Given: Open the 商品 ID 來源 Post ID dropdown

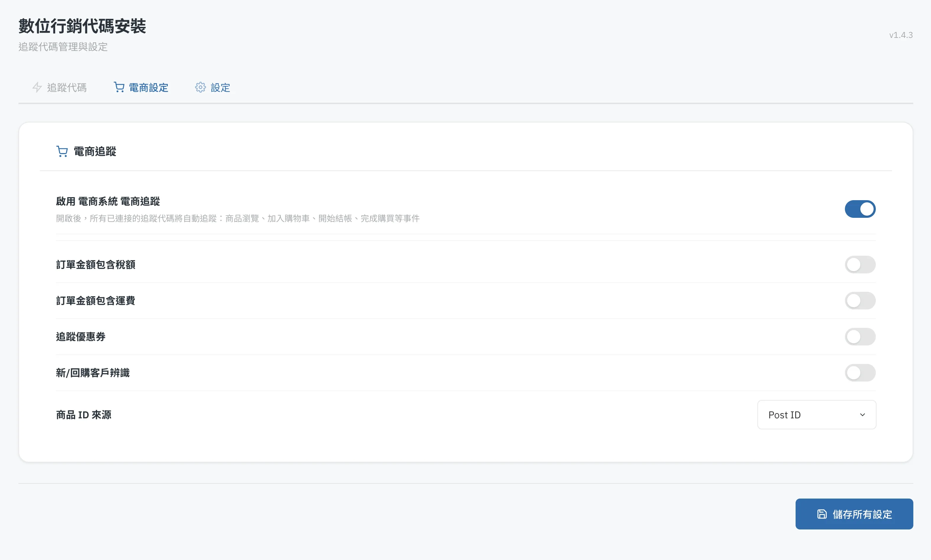Looking at the screenshot, I should (x=816, y=415).
